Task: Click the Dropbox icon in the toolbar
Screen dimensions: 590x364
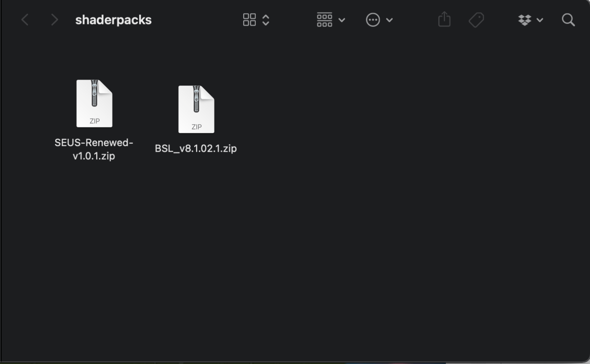Action: (x=524, y=19)
